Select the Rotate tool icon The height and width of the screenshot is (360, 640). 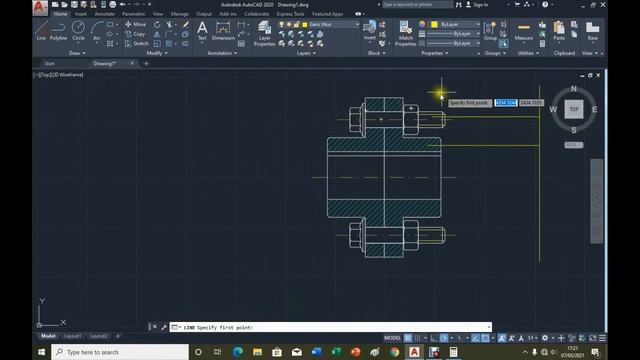tap(157, 24)
